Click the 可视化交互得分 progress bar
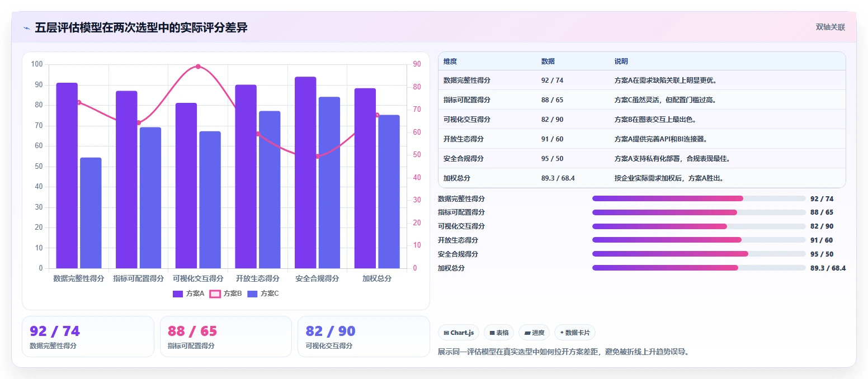This screenshot has height=379, width=868. (699, 226)
